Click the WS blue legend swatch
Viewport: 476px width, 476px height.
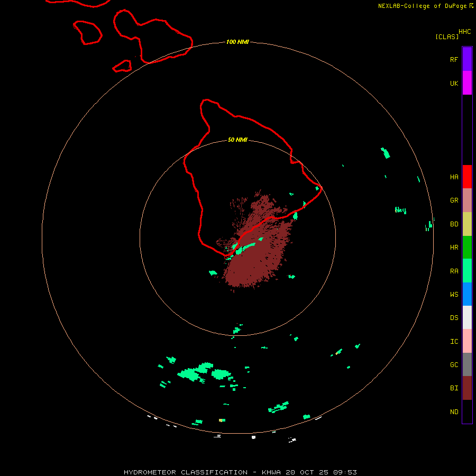point(467,294)
